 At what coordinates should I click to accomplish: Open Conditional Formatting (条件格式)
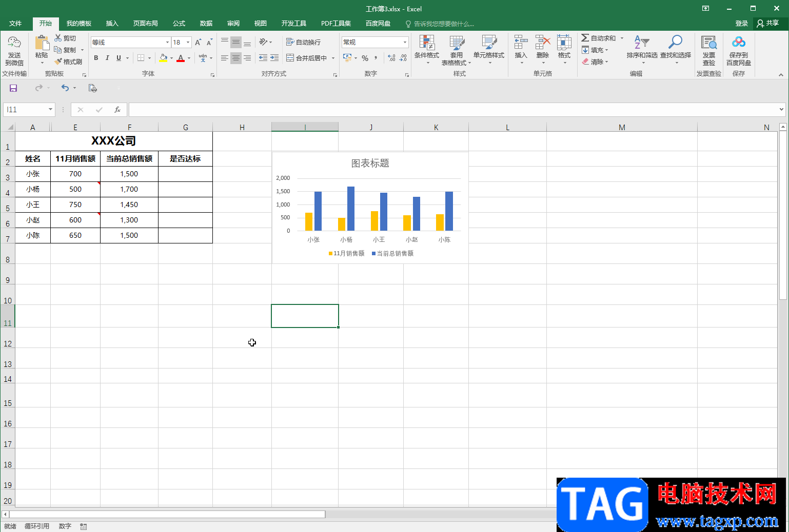point(427,50)
